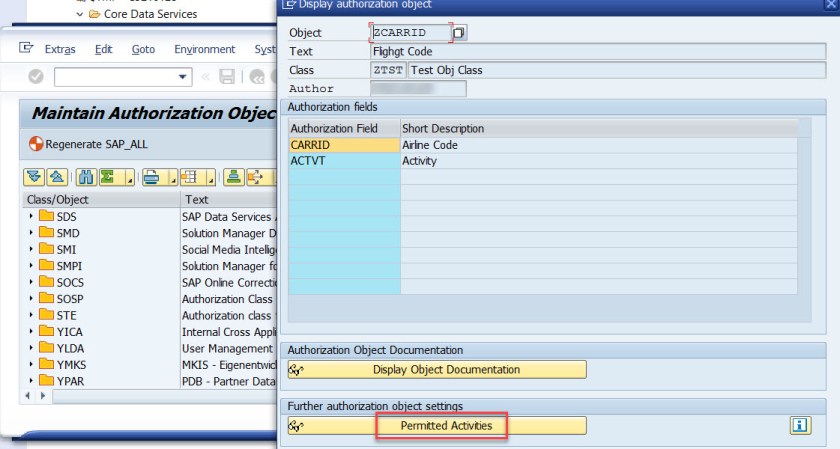Image resolution: width=840 pixels, height=449 pixels.
Task: Click the Text column header in tree
Action: pos(229,199)
